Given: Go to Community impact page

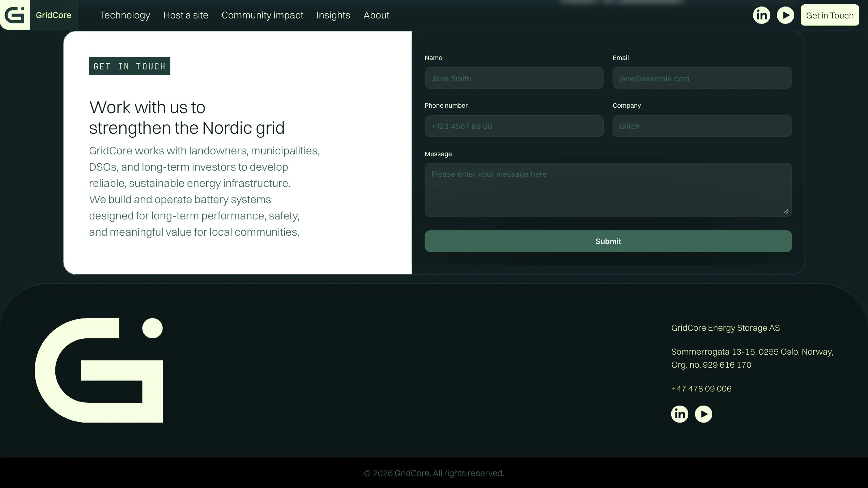Looking at the screenshot, I should click(x=262, y=15).
